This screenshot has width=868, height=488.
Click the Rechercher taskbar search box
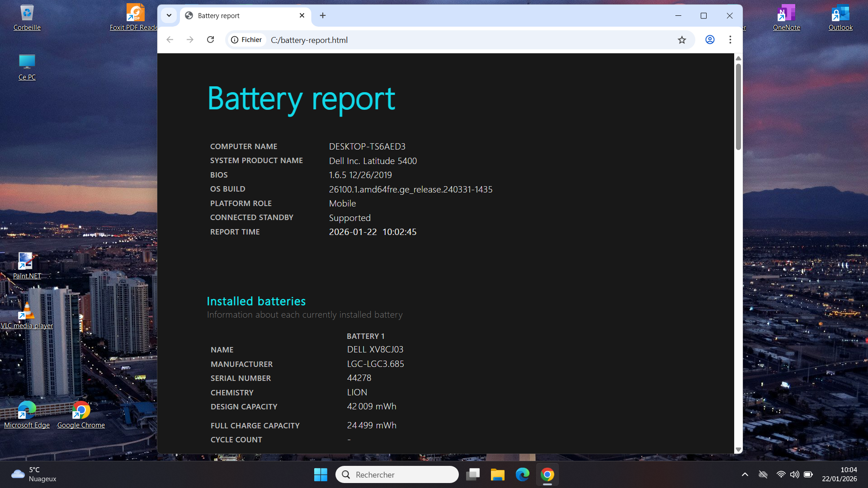(x=397, y=474)
